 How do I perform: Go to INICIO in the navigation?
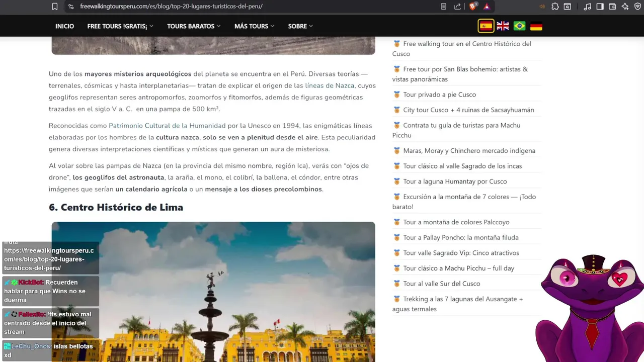coord(64,26)
